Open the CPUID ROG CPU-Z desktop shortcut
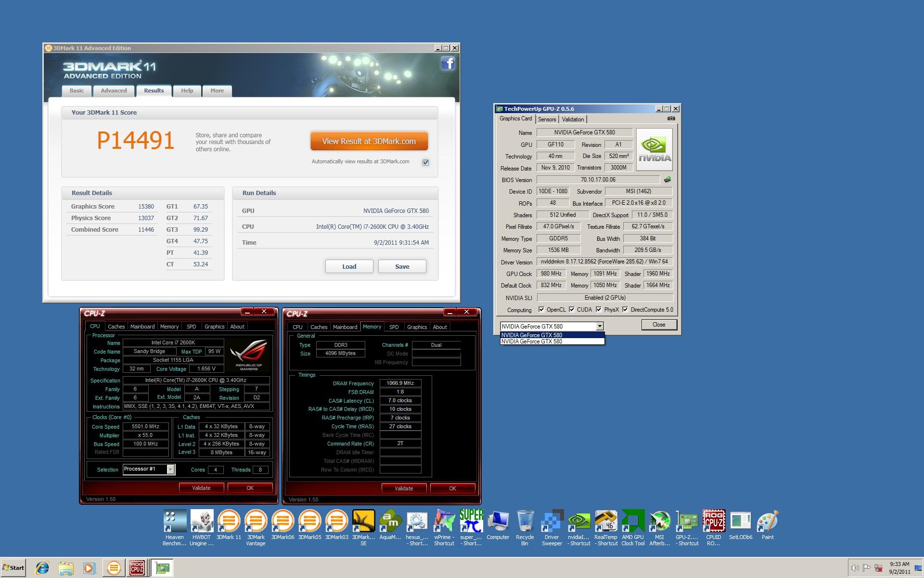This screenshot has height=578, width=924. pyautogui.click(x=714, y=528)
